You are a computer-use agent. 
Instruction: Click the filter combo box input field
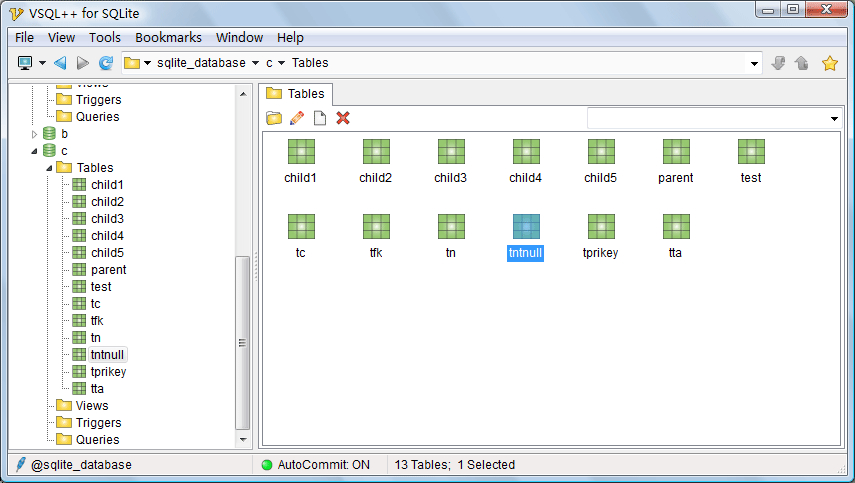pyautogui.click(x=707, y=119)
